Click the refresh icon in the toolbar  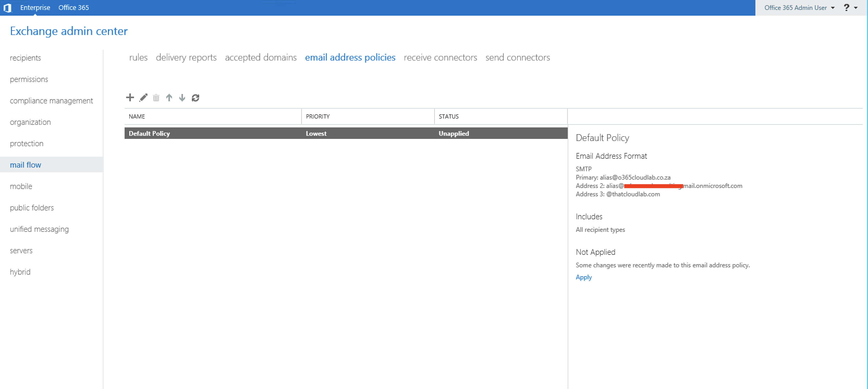click(195, 98)
